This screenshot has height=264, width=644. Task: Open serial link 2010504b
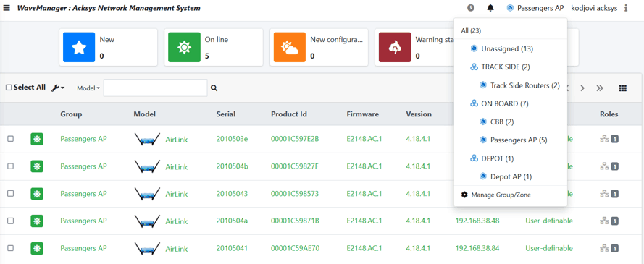(x=232, y=166)
